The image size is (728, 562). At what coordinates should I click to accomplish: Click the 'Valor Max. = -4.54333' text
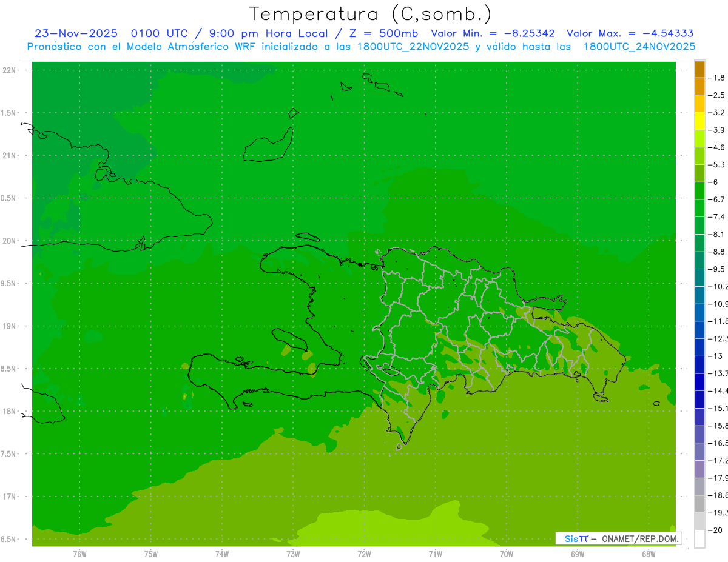(630, 33)
